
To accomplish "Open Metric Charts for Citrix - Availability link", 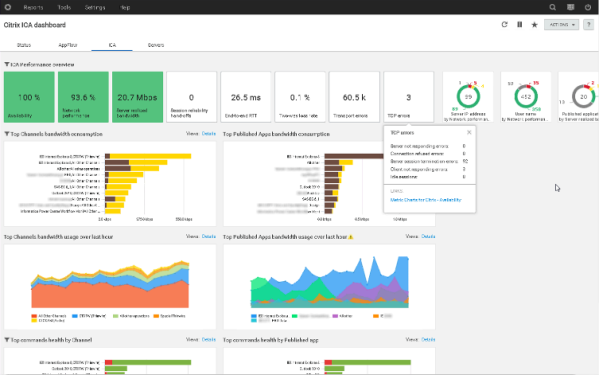I will 426,200.
